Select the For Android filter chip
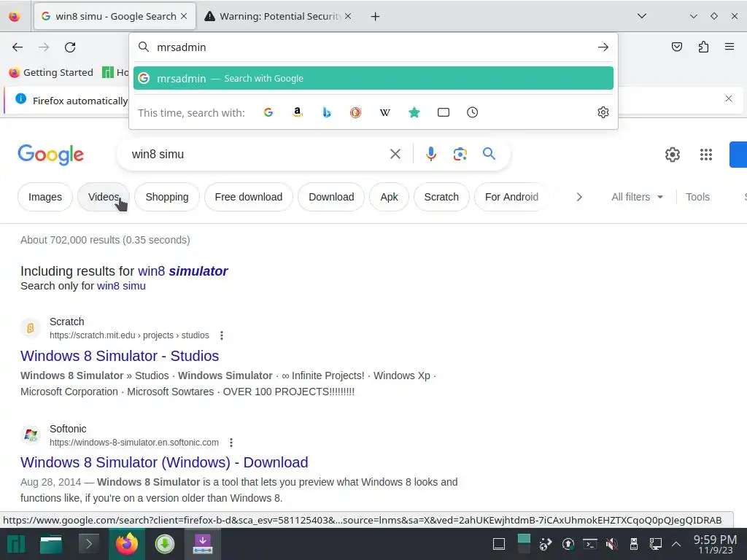 511,197
